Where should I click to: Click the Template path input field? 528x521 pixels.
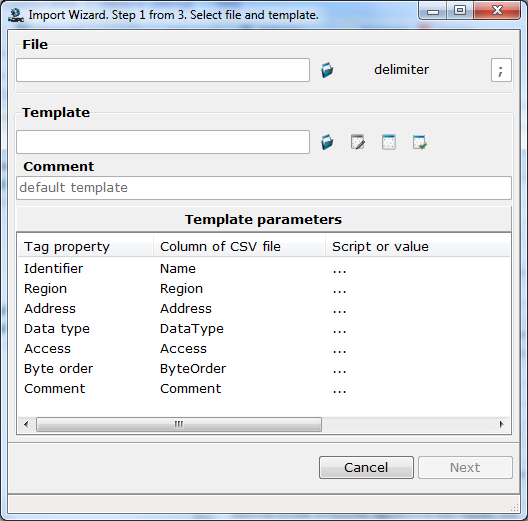pyautogui.click(x=163, y=142)
